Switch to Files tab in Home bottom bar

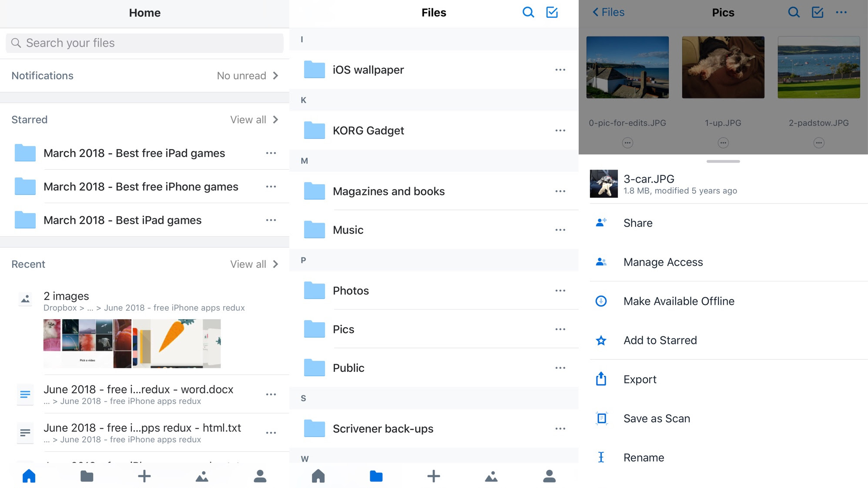pos(87,476)
